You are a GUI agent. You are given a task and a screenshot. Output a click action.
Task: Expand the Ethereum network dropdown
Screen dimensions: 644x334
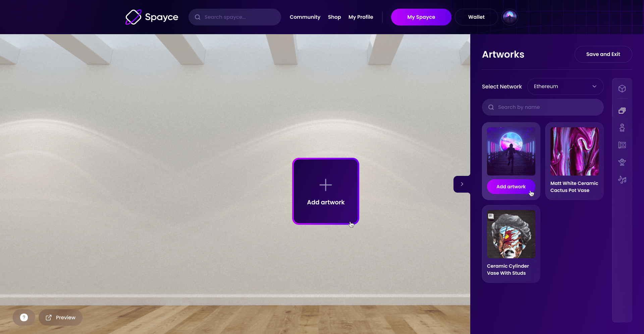point(566,86)
